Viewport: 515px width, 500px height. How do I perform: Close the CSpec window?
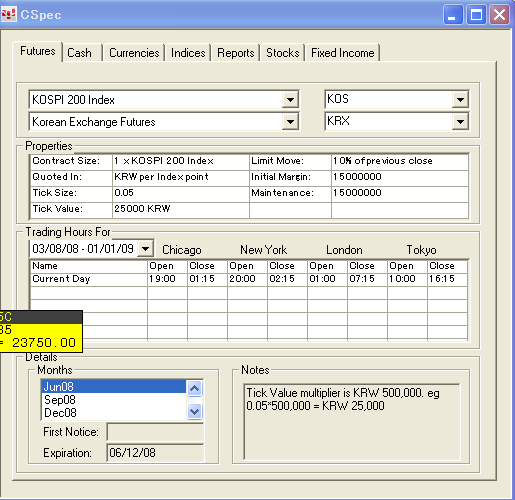pyautogui.click(x=499, y=15)
